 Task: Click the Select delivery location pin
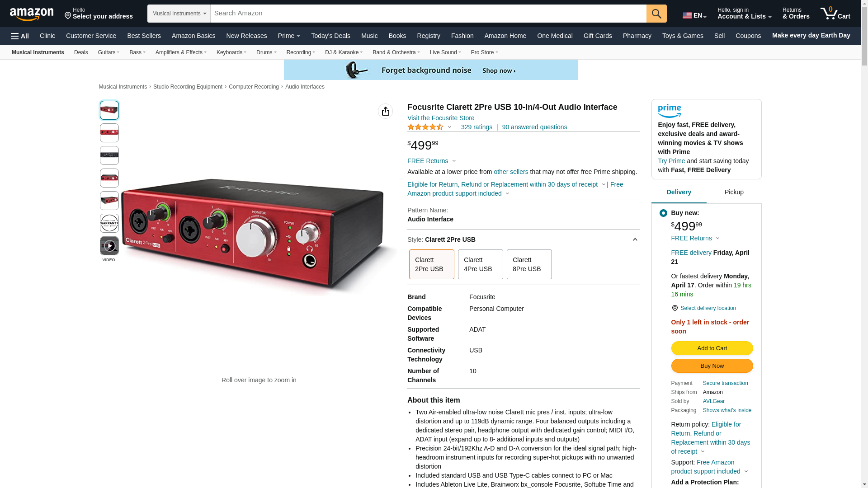675,308
